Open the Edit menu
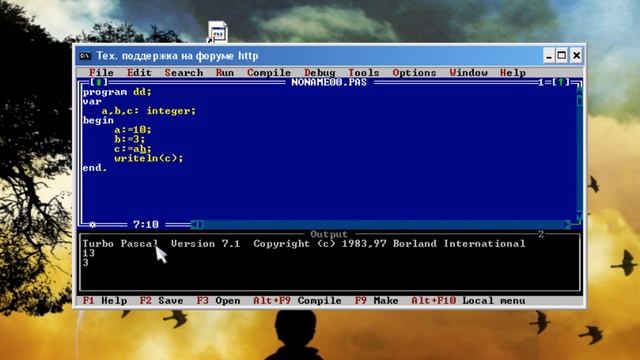Image resolution: width=640 pixels, height=360 pixels. point(139,73)
